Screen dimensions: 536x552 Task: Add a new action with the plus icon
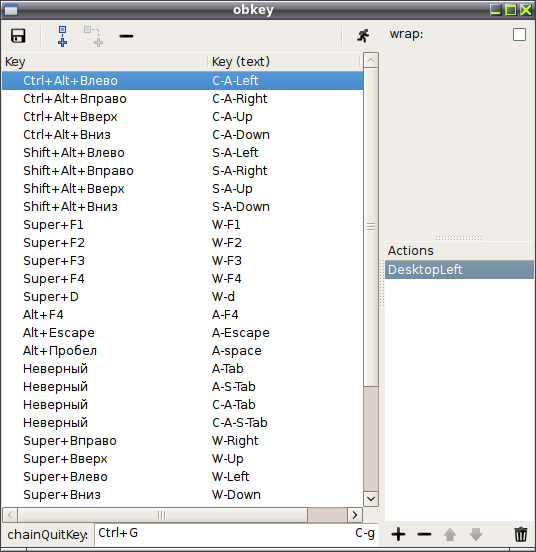coord(398,534)
